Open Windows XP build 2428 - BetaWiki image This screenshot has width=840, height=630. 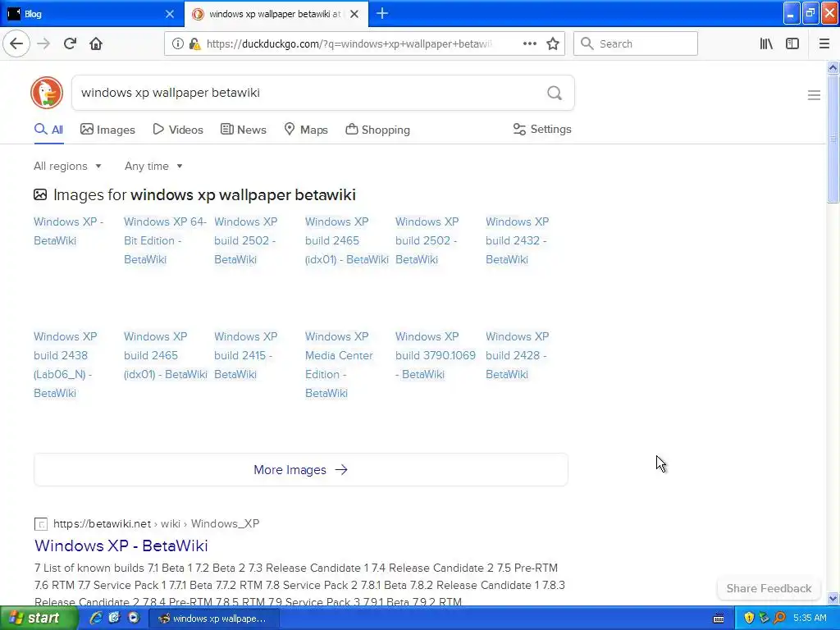click(x=518, y=355)
